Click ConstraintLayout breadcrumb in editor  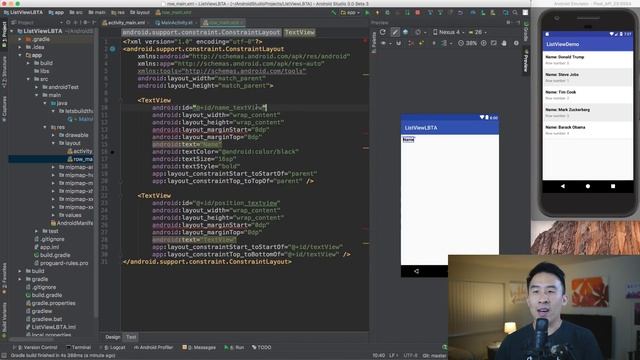[x=201, y=32]
